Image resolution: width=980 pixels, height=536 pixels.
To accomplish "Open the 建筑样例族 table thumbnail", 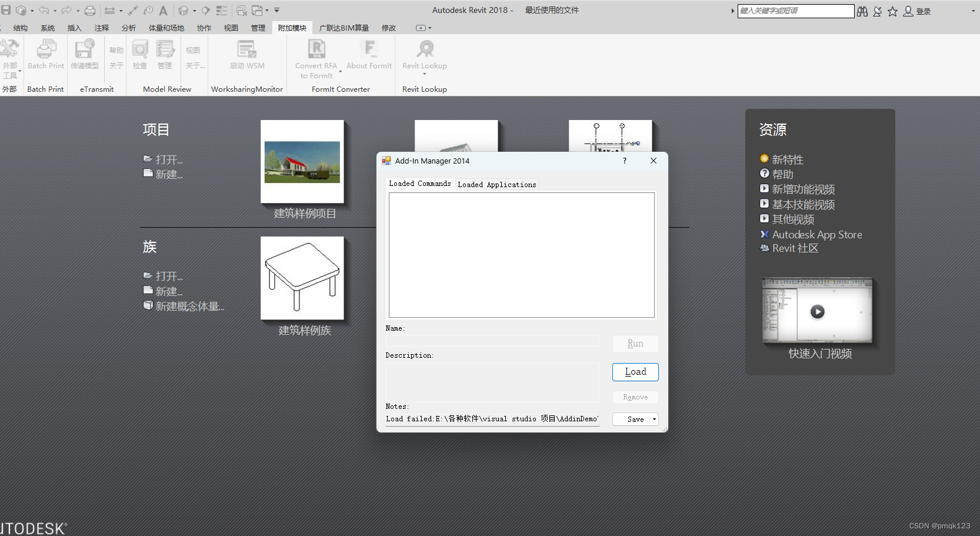I will coord(302,278).
